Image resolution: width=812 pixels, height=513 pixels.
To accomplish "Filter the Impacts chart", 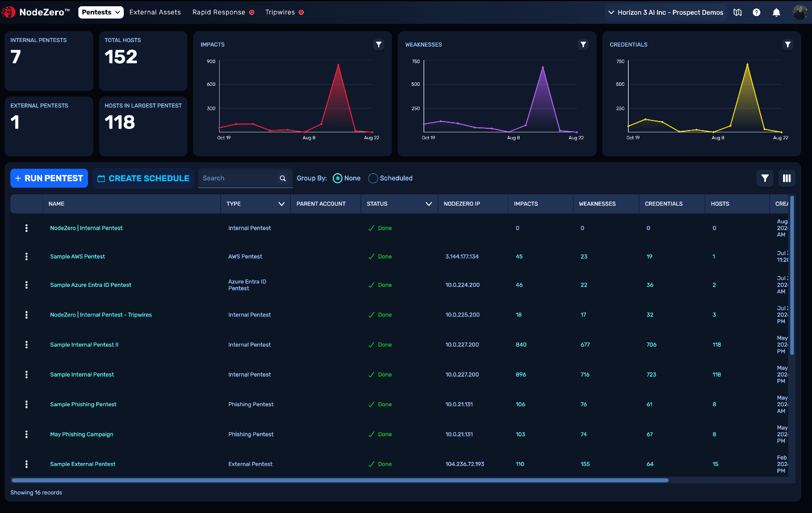I will pos(379,44).
